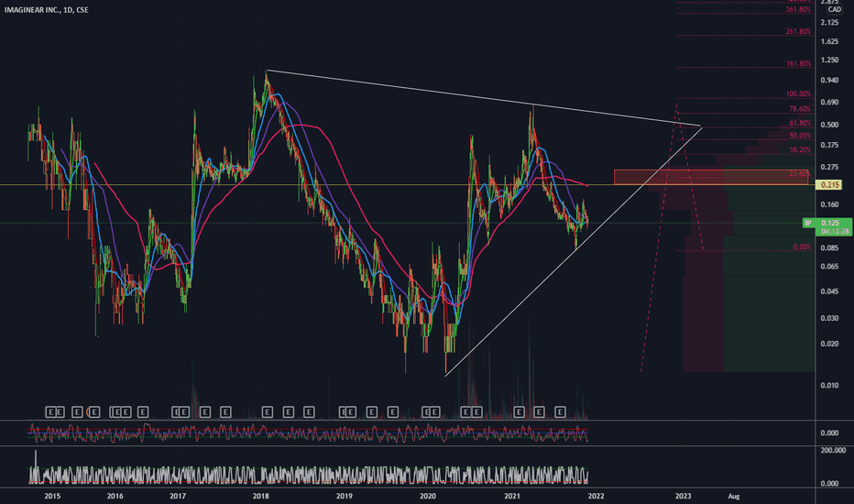Click the 0.690 price axis value
This screenshot has width=854, height=504.
pyautogui.click(x=829, y=102)
